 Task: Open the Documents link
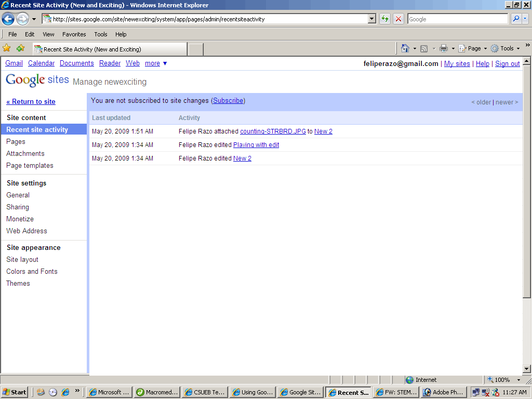pos(77,63)
